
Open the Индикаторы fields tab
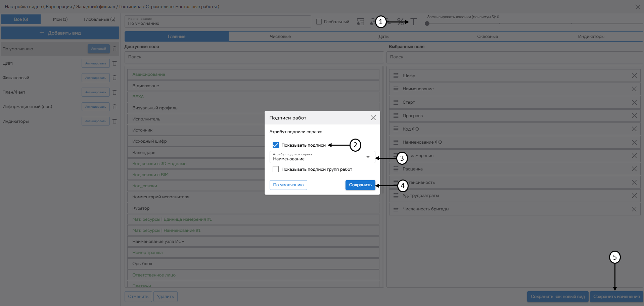point(591,37)
